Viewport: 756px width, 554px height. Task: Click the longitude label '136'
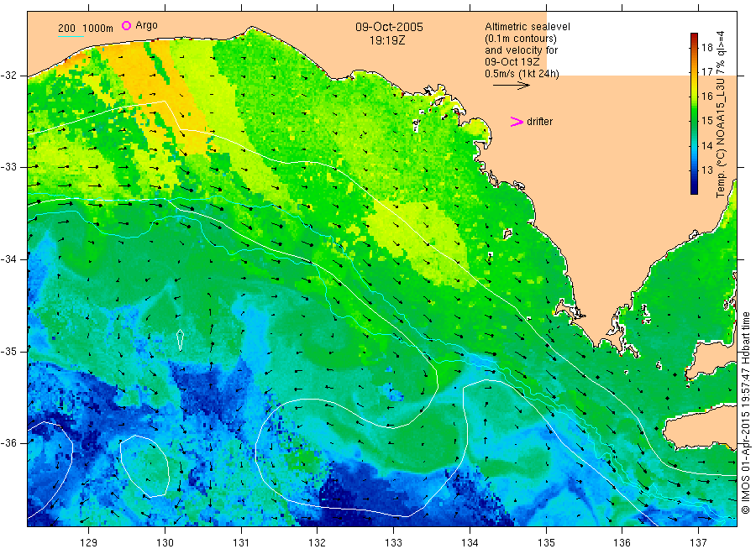pos(622,542)
